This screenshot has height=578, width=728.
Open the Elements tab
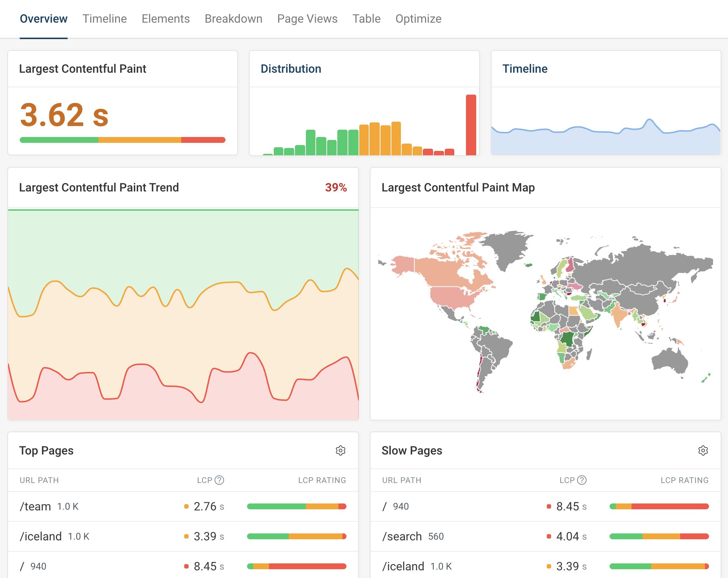coord(166,19)
